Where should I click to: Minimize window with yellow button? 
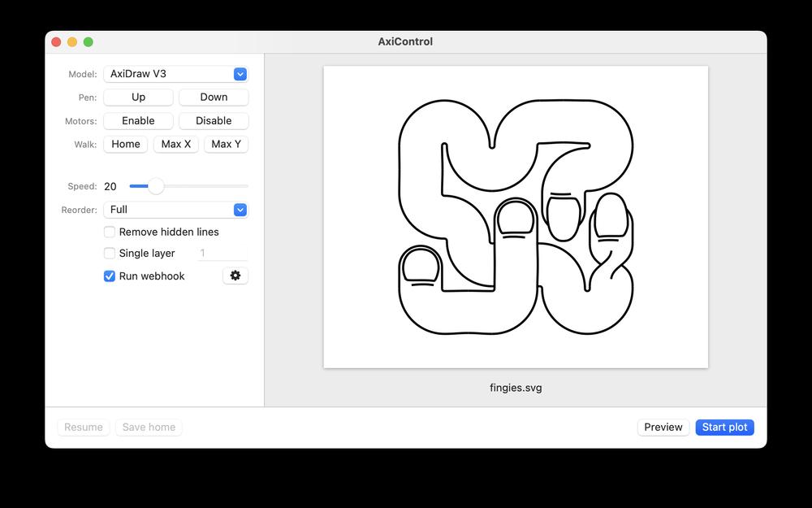click(72, 42)
